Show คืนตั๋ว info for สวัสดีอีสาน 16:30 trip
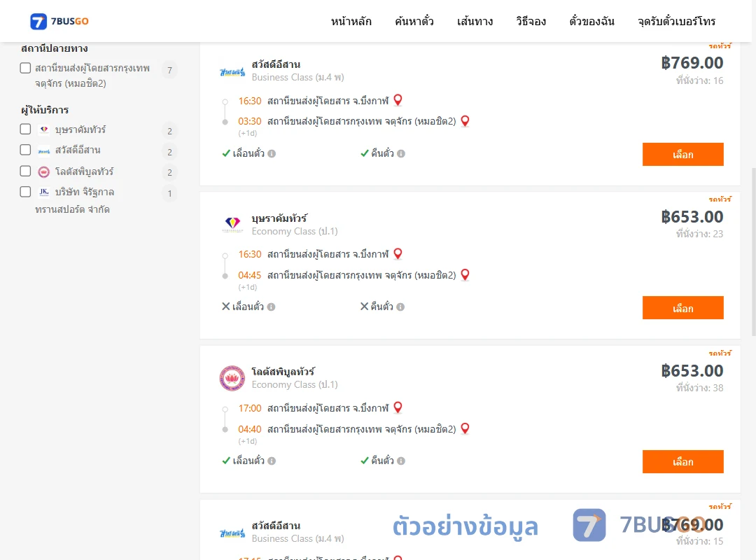 [x=401, y=154]
